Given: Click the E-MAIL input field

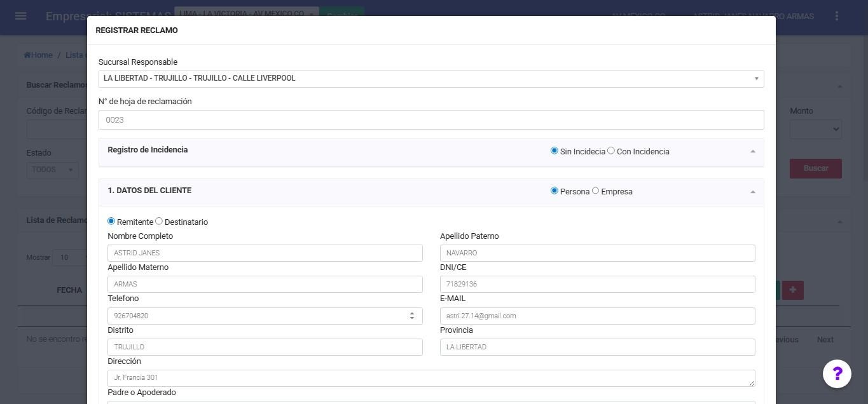Looking at the screenshot, I should [x=596, y=316].
